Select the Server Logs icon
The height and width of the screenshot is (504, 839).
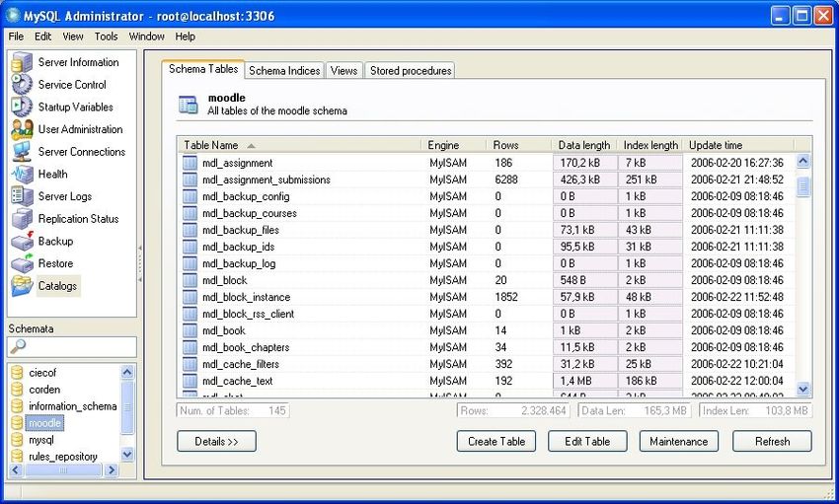(x=22, y=196)
